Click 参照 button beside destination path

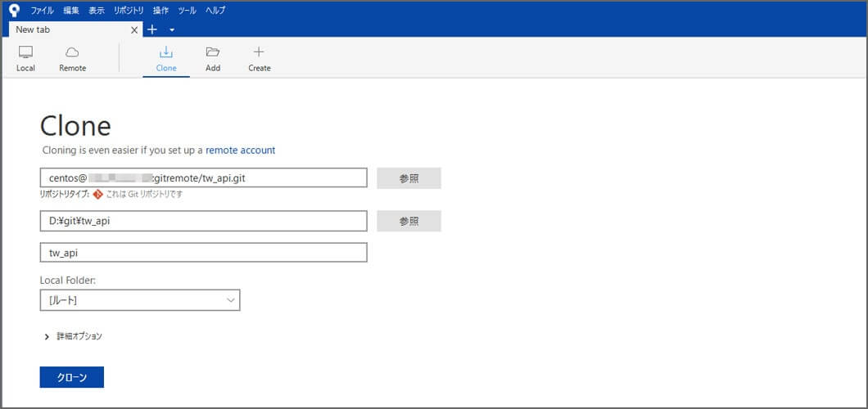tap(409, 221)
